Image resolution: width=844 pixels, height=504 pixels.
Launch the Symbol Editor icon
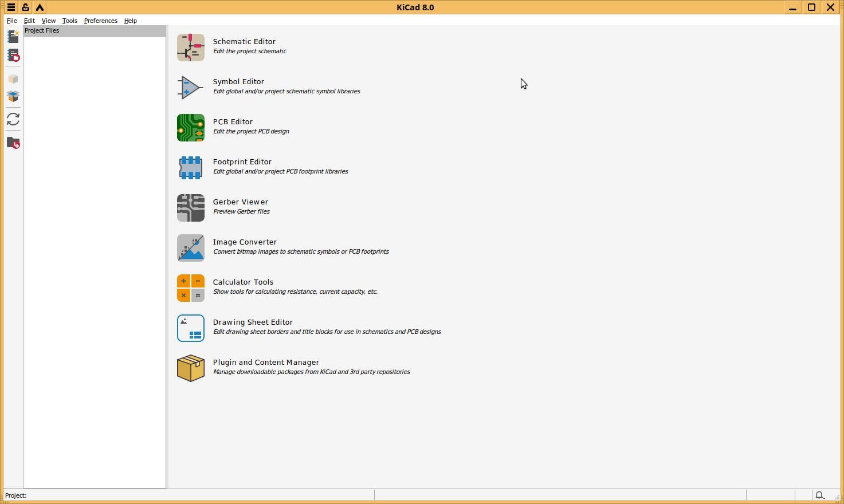pos(191,88)
